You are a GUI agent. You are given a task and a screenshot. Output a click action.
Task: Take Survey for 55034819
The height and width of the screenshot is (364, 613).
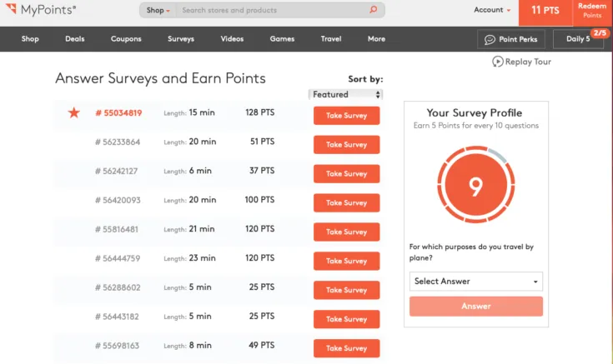point(346,116)
